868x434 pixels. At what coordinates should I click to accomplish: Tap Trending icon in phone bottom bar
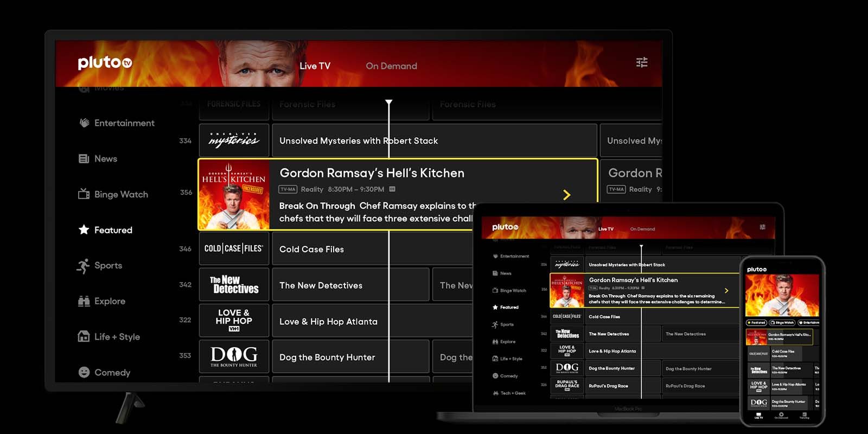tap(804, 416)
